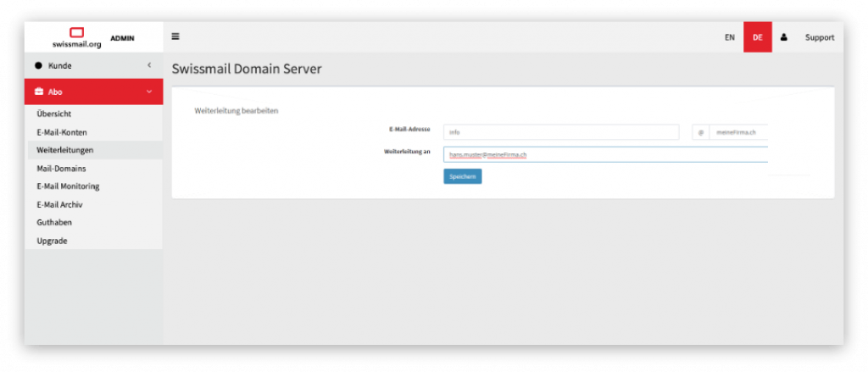868x372 pixels.
Task: Open E-Mail-Konten in sidebar
Action: tap(62, 132)
